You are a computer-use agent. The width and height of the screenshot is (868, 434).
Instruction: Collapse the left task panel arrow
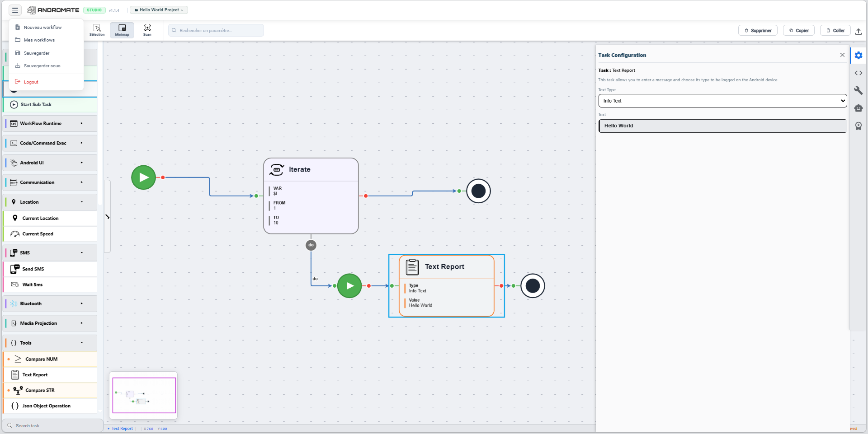point(108,217)
